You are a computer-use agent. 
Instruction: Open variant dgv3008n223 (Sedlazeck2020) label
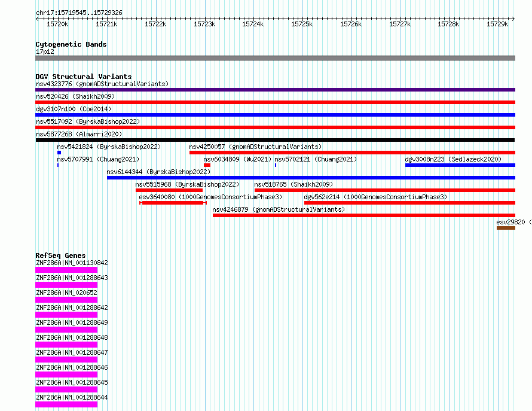pyautogui.click(x=453, y=159)
